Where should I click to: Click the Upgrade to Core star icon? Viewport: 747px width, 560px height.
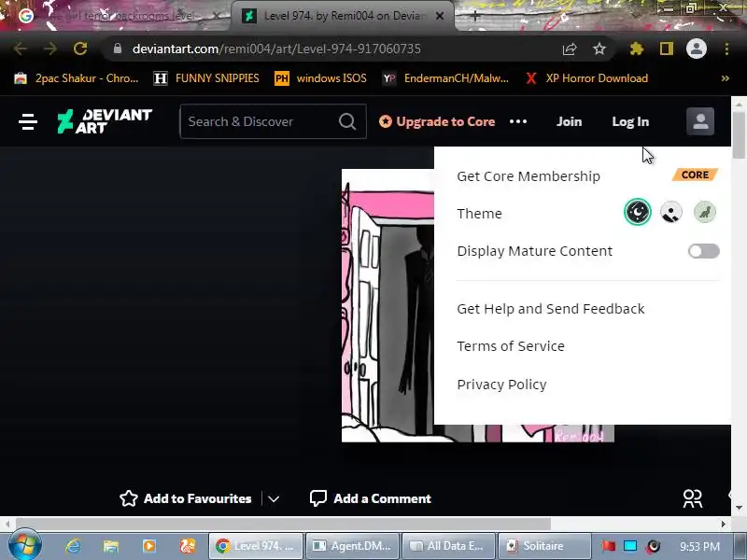pos(386,122)
